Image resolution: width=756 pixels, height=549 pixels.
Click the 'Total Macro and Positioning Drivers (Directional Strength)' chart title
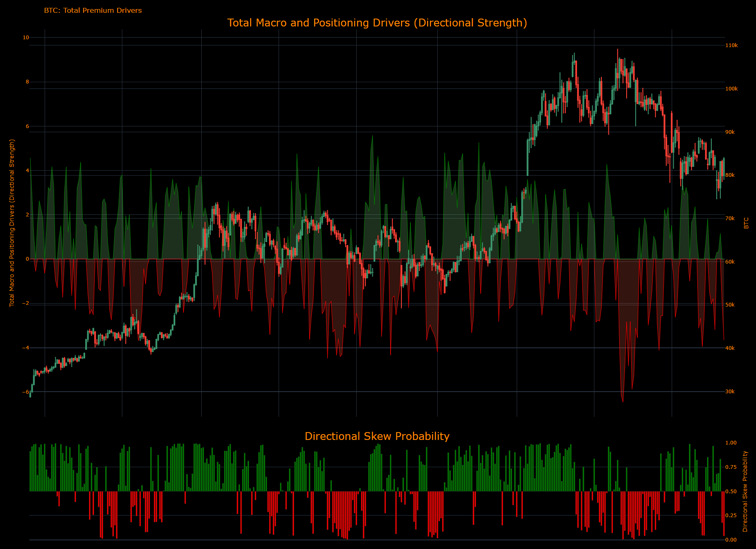point(377,23)
